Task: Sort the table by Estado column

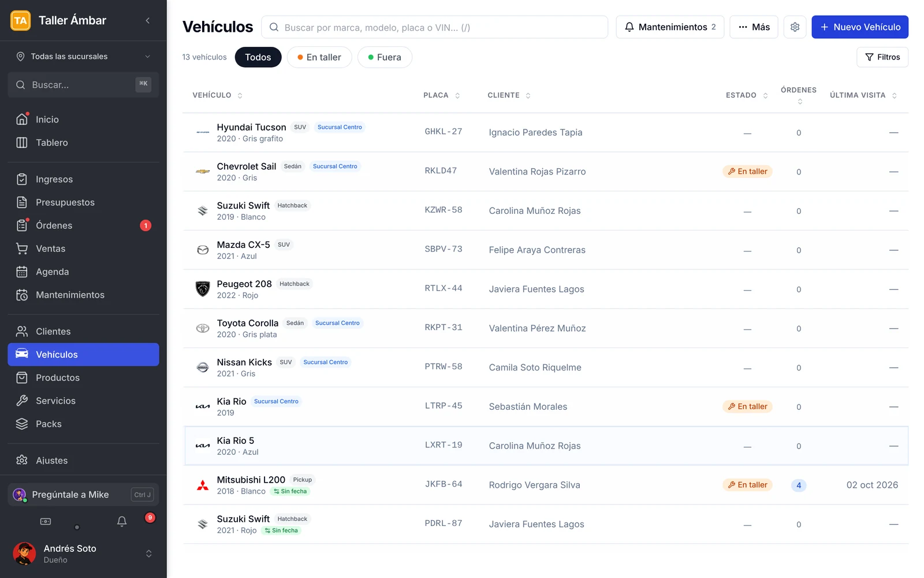Action: point(747,95)
